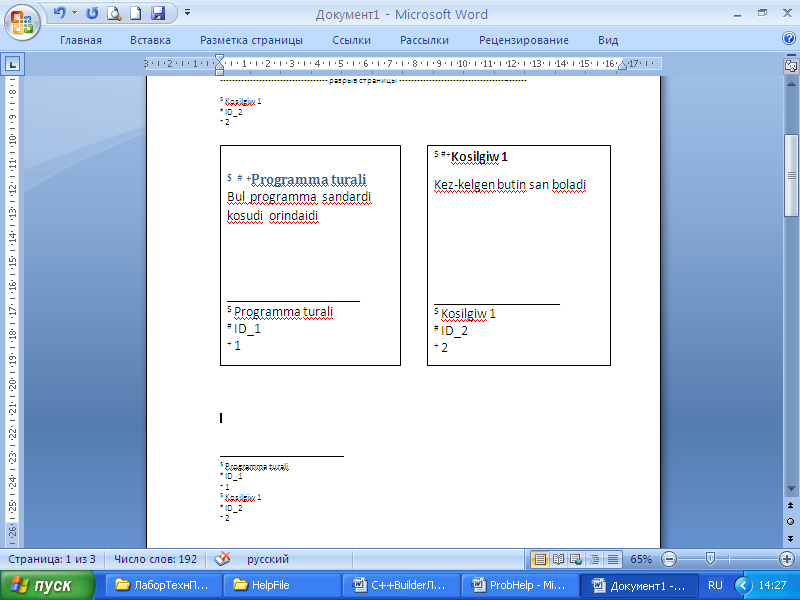This screenshot has height=600, width=800.
Task: Open ЛаборТехнП... folder in taskbar
Action: click(x=164, y=585)
